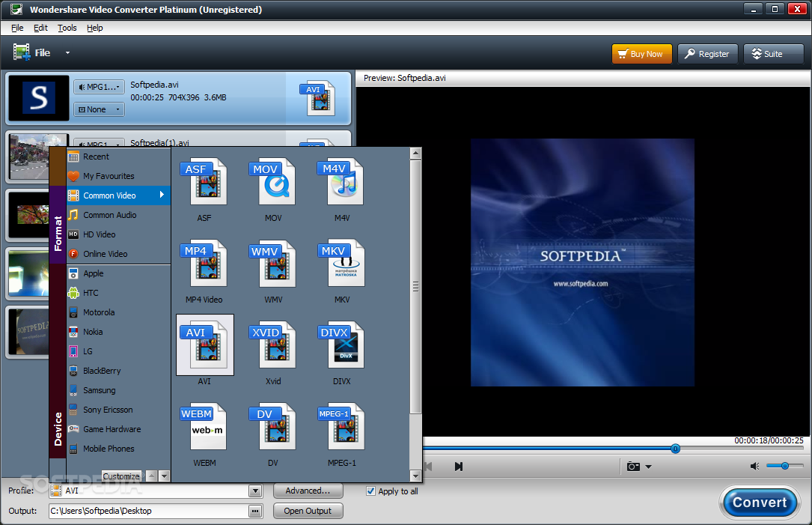Choose Sony Ericsson device category

(118, 410)
